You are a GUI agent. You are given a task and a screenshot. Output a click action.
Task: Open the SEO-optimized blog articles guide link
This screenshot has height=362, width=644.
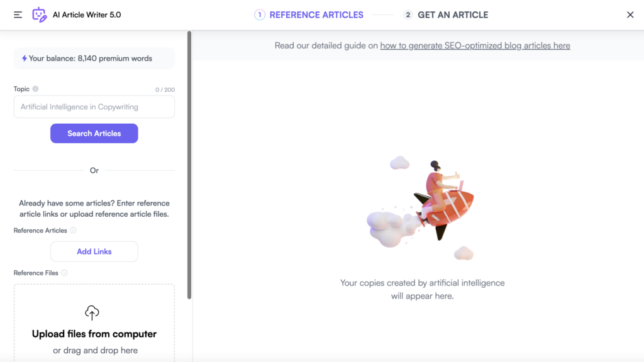[x=475, y=45]
